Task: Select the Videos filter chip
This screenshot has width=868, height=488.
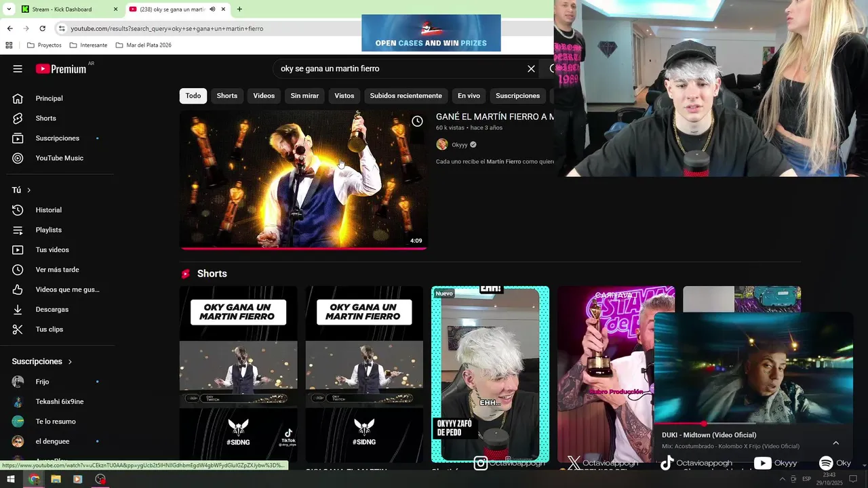Action: (264, 96)
